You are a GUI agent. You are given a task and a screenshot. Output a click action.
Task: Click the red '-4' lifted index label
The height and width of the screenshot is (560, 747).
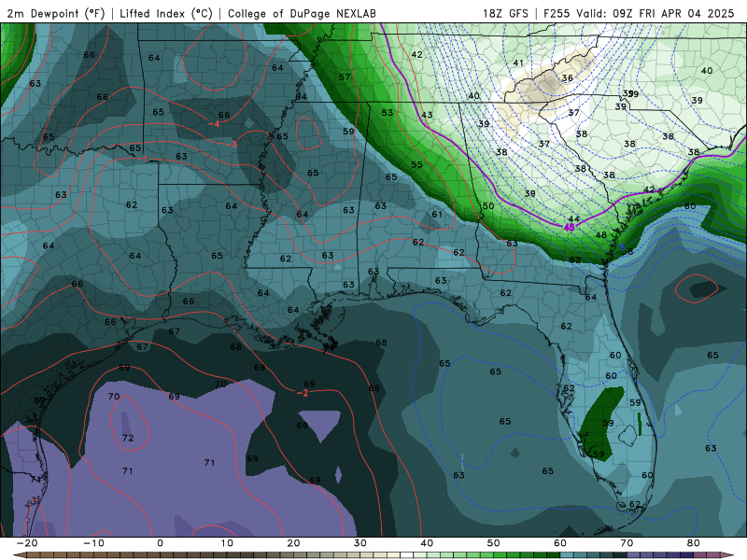coord(214,124)
